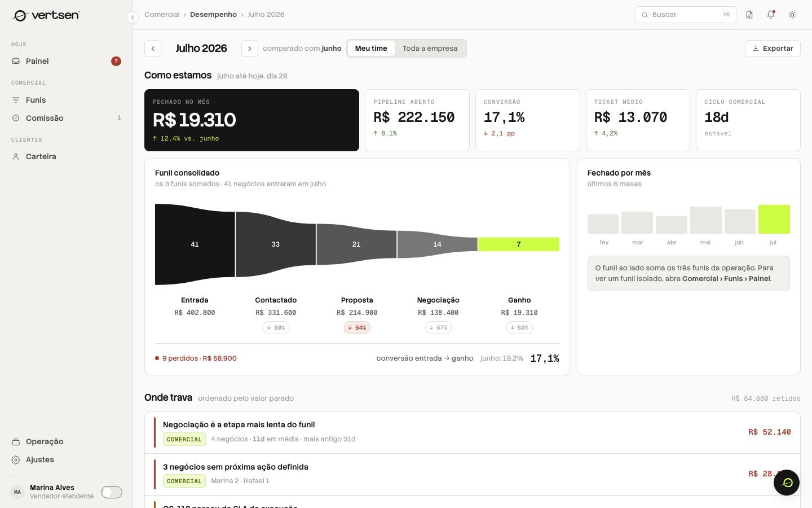Screen dimensions: 812x508
Task: Click Ticket médio R$ 13.070 value
Action: tap(630, 117)
